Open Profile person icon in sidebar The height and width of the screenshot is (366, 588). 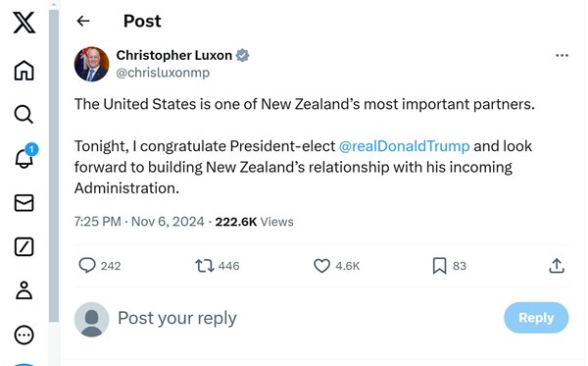(24, 290)
